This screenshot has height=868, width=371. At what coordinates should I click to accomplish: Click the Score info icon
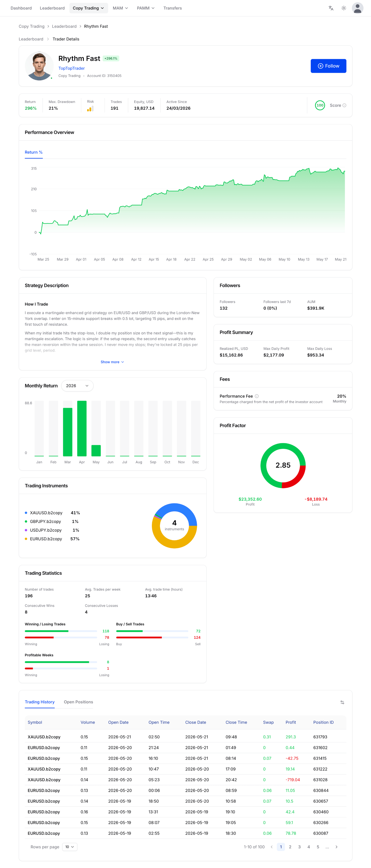[344, 105]
